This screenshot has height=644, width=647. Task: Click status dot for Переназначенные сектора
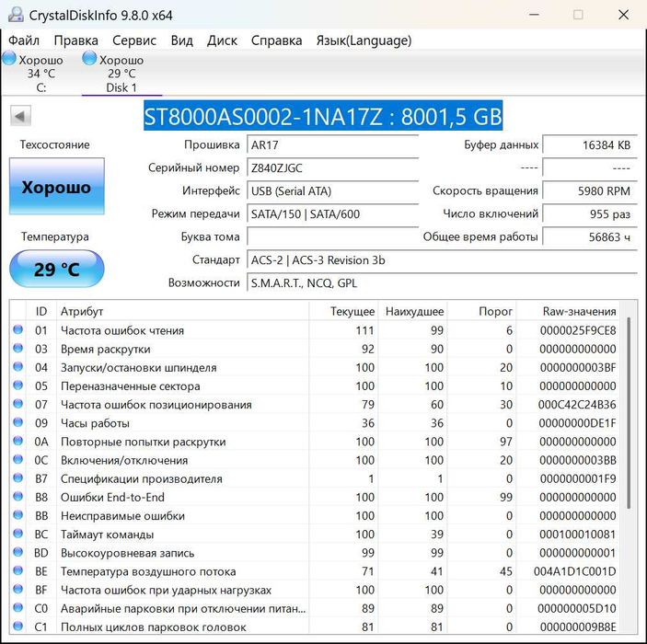17,385
